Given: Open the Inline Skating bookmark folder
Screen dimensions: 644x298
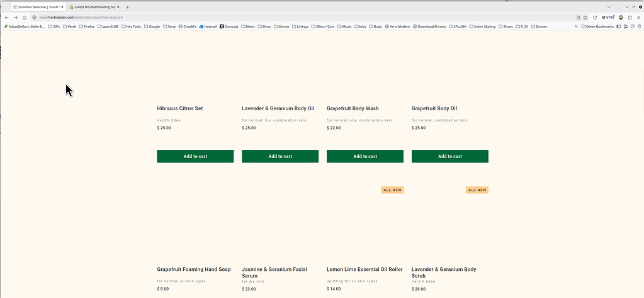Looking at the screenshot, I should point(483,26).
